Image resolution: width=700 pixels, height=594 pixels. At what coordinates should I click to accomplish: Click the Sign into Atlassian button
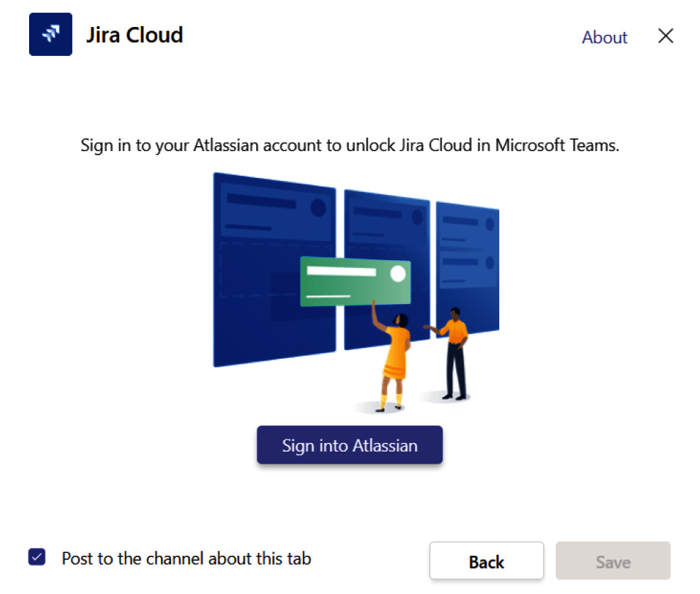350,445
